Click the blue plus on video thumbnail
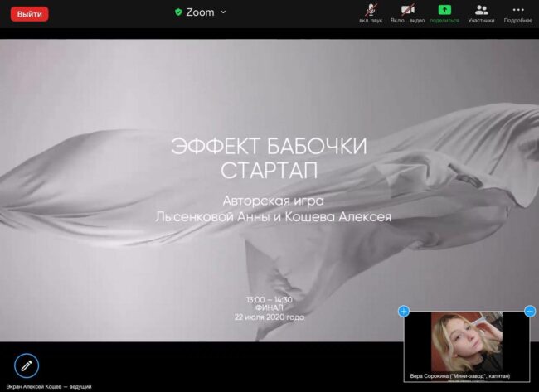The image size is (539, 392). [404, 311]
